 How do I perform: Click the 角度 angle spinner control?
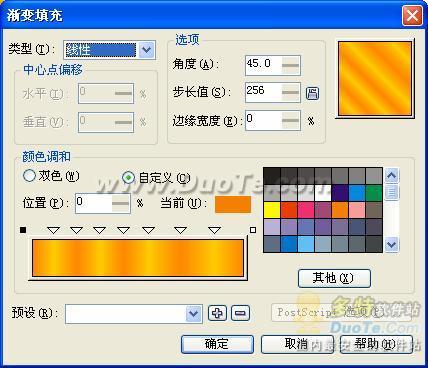click(x=290, y=66)
